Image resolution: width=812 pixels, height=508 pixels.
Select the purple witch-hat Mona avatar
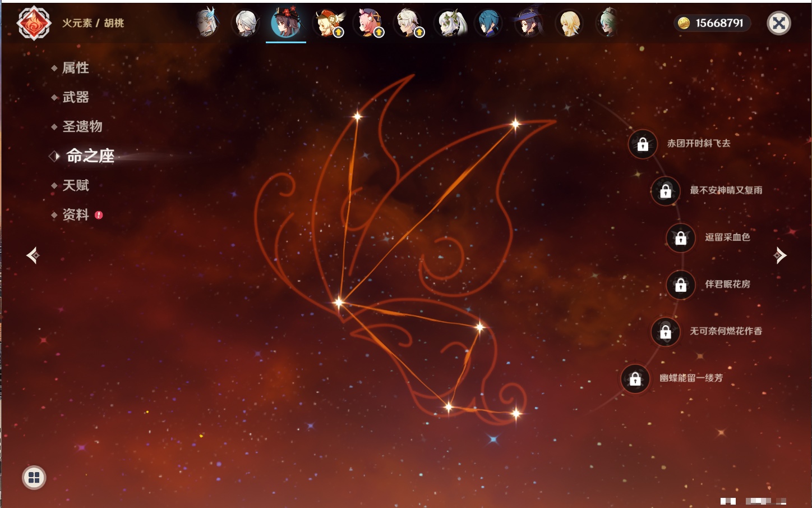[x=528, y=24]
